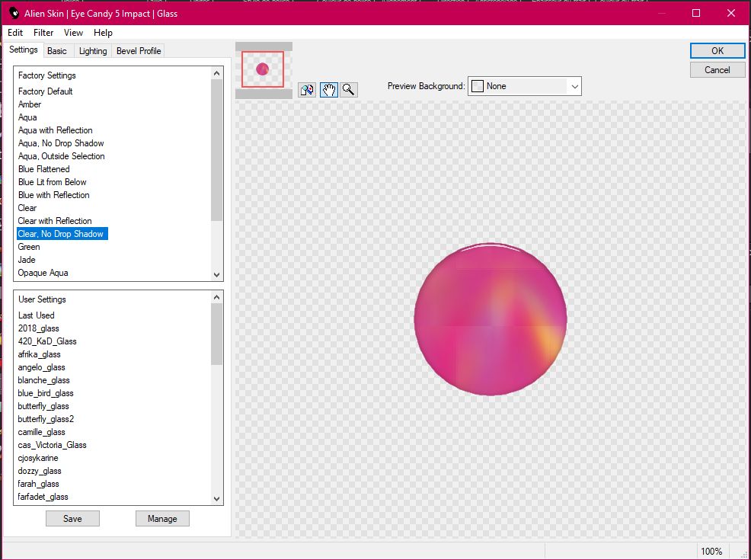The height and width of the screenshot is (560, 751).
Task: Select the dozzy_glass user setting
Action: click(x=40, y=470)
